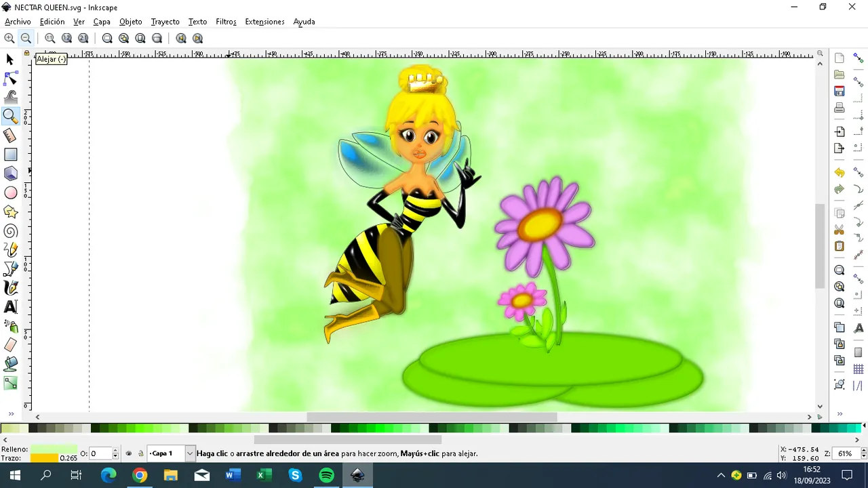Save document using floppy disk icon
Viewport: 868px width, 488px height.
click(x=840, y=91)
